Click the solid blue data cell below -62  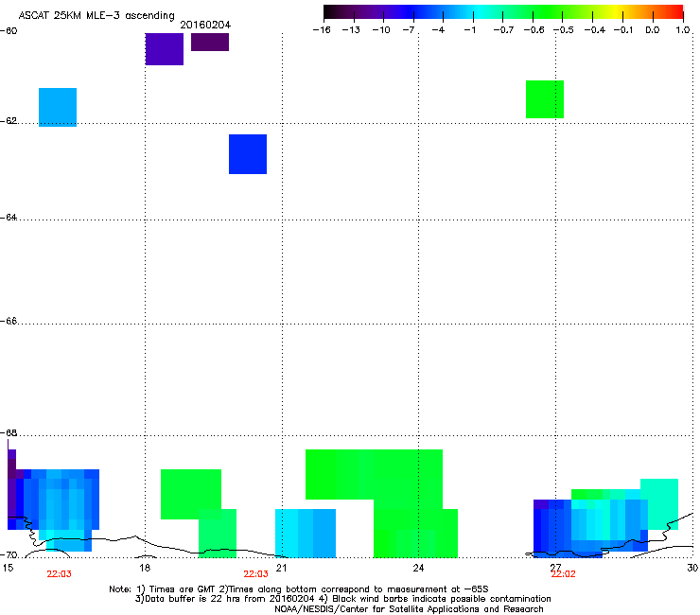[x=248, y=154]
